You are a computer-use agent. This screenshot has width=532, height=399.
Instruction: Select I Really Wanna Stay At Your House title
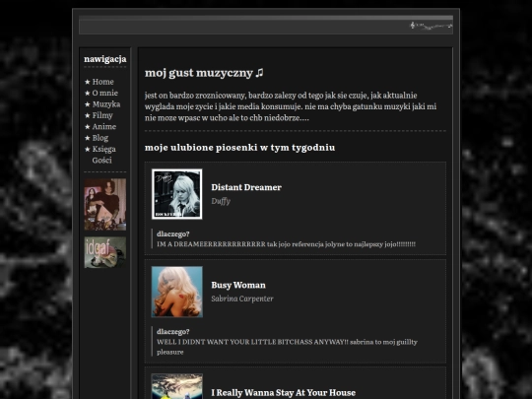[x=284, y=392]
